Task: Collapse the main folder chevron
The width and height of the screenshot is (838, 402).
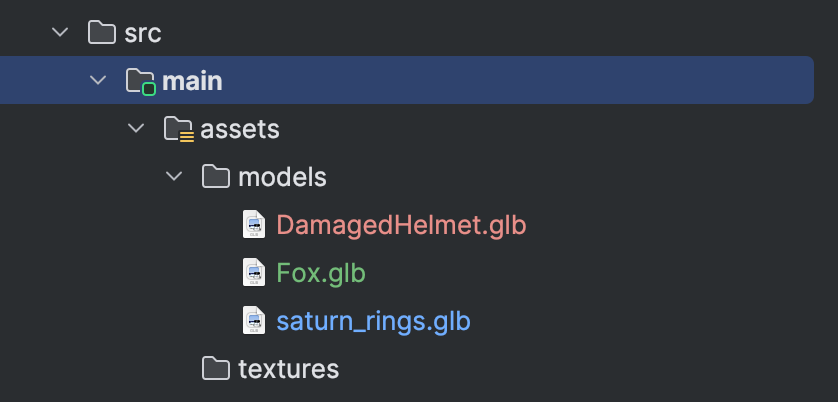Action: tap(98, 81)
